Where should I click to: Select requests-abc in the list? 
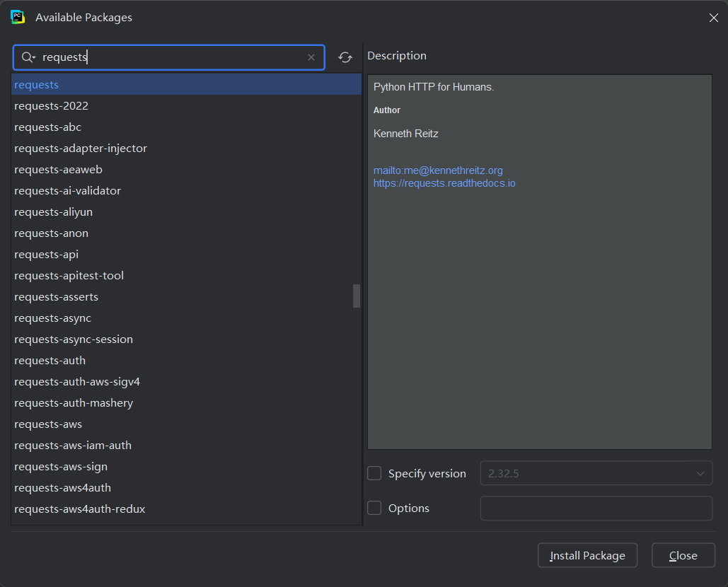tap(186, 127)
